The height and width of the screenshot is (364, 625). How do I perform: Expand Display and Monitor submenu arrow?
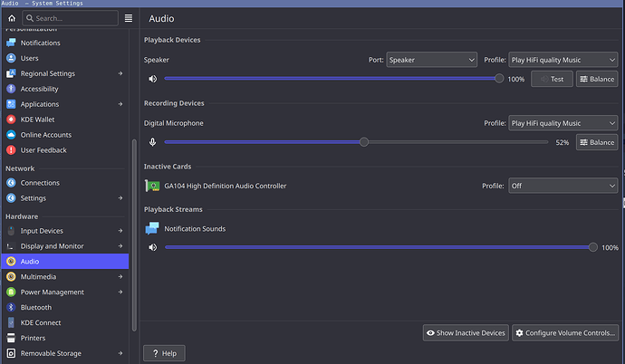point(120,246)
